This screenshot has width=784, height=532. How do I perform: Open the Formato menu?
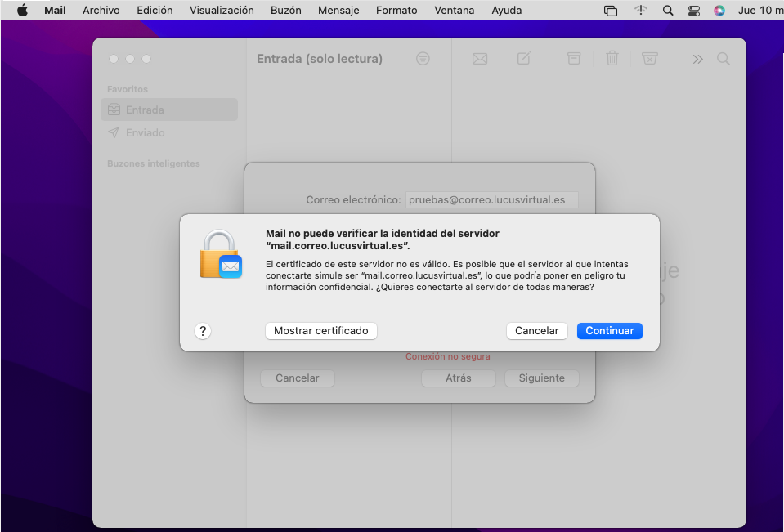coord(396,10)
